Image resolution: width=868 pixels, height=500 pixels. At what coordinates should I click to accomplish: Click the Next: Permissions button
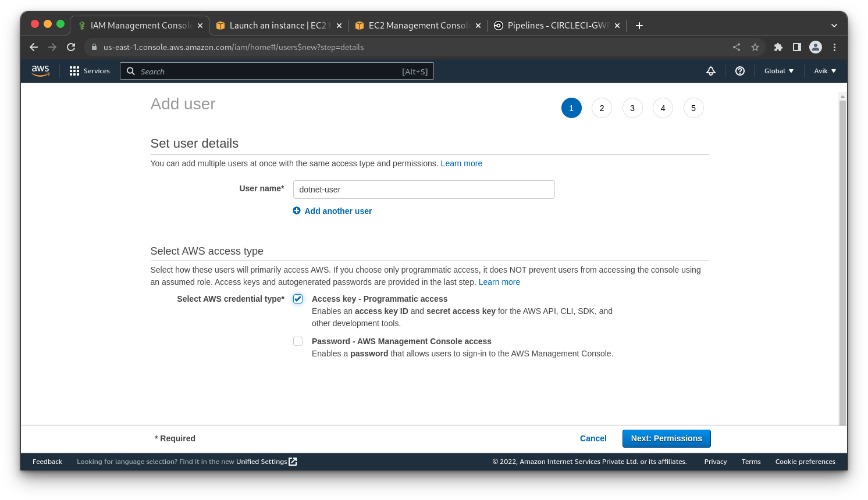tap(667, 438)
